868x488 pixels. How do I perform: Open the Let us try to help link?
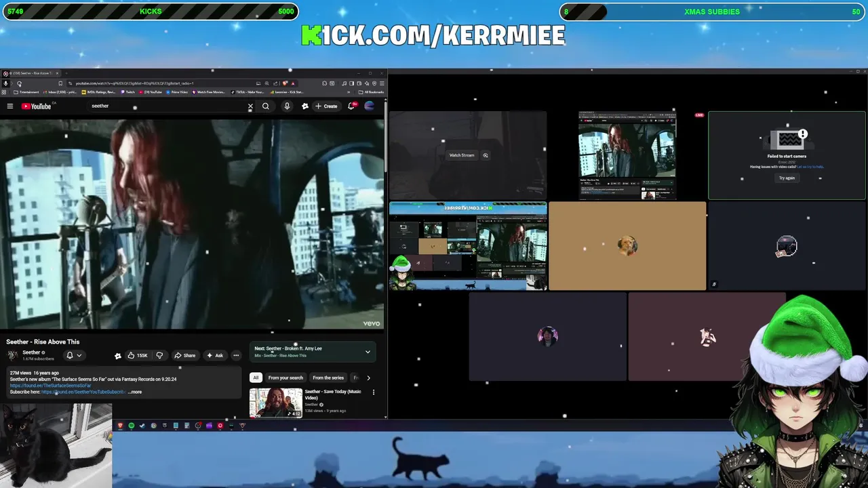[x=810, y=167]
